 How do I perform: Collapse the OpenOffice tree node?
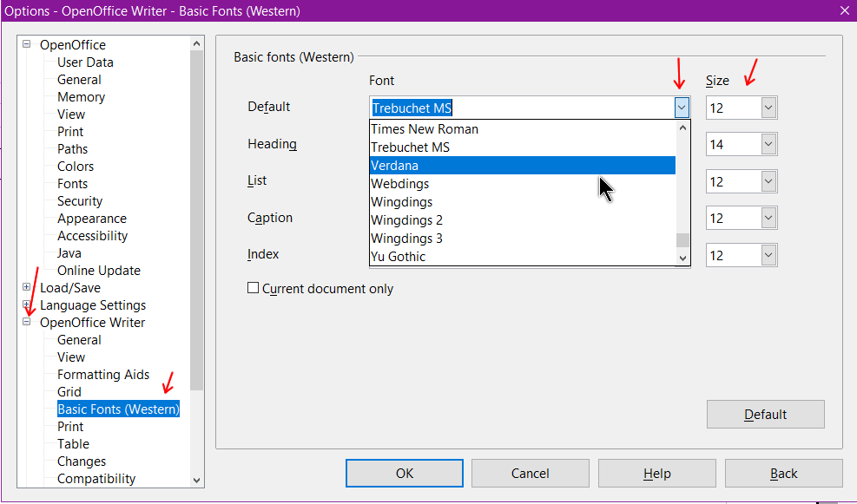click(26, 43)
